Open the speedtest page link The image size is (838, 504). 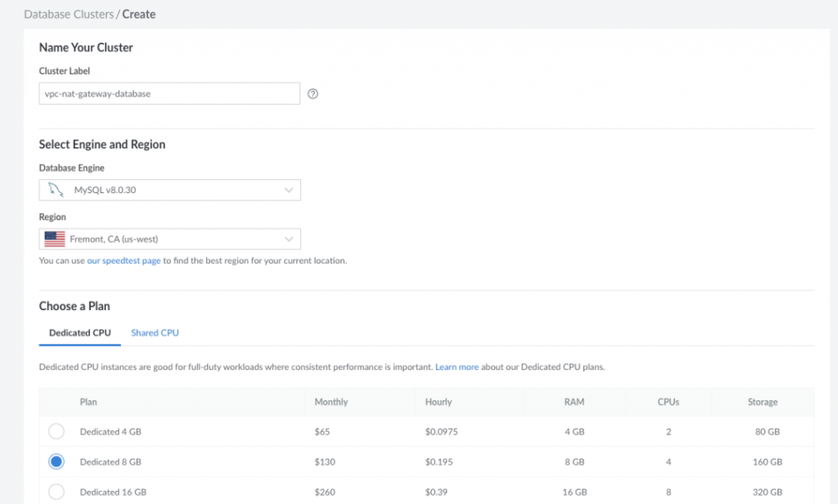click(x=124, y=261)
